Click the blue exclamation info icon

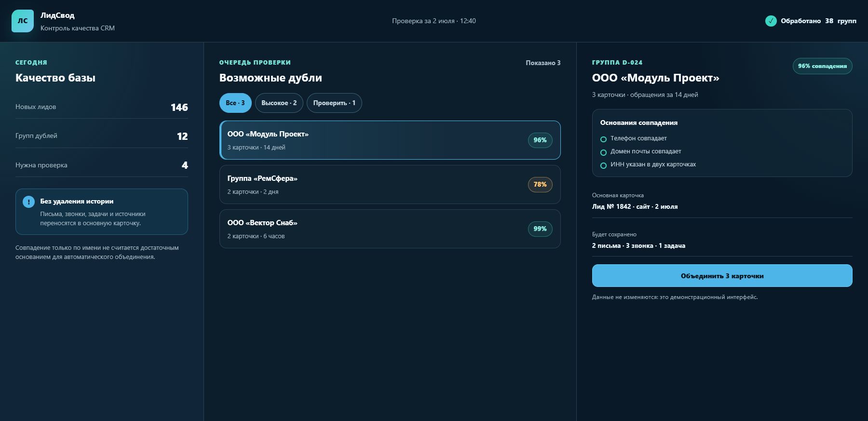coord(28,202)
